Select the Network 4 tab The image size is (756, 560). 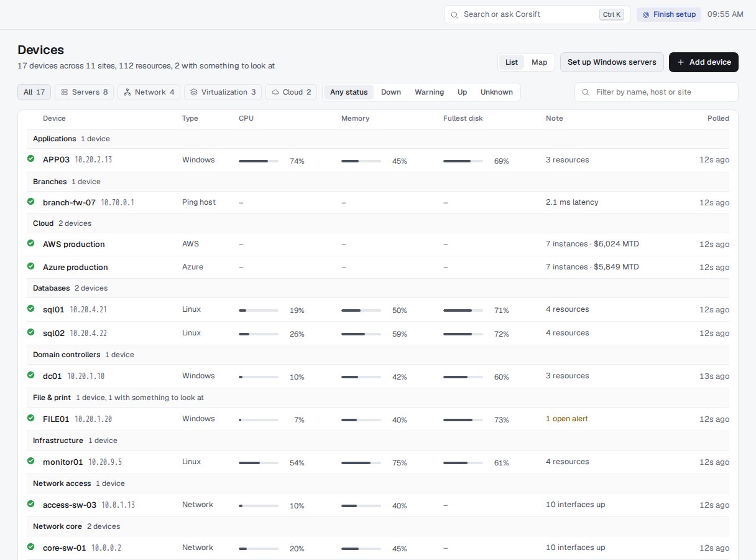tap(149, 92)
